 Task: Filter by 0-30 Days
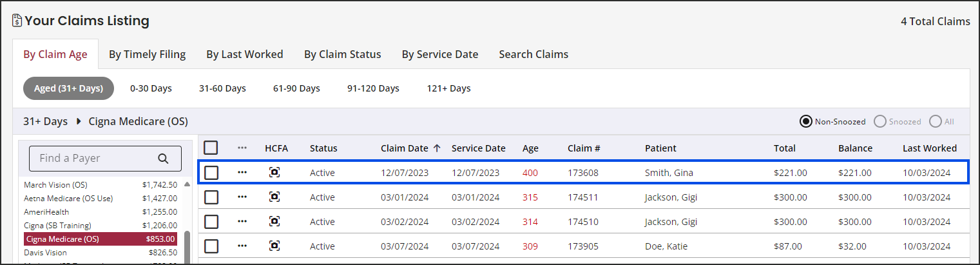point(151,88)
